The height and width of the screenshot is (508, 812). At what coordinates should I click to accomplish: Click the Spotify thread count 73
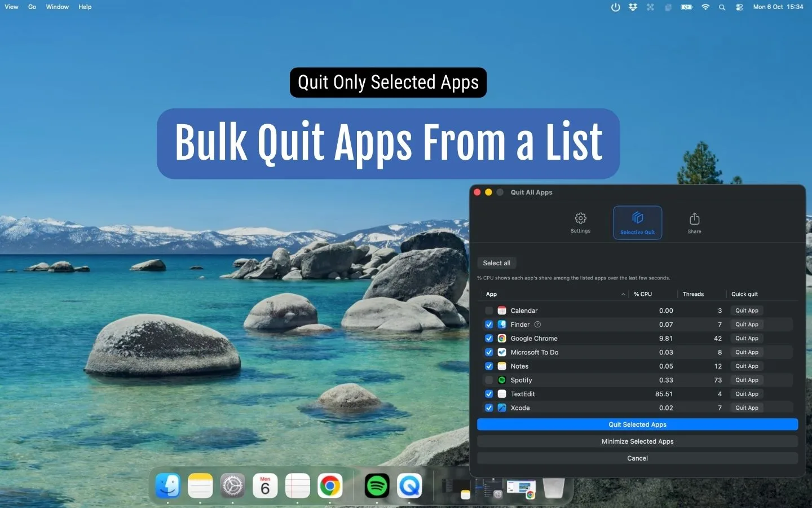pyautogui.click(x=718, y=380)
